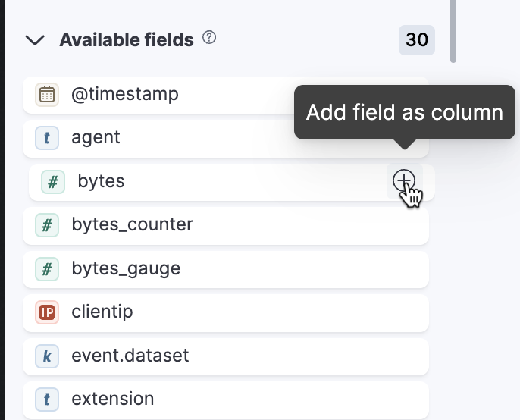The height and width of the screenshot is (420, 520).
Task: Click the event.dataset keyword type icon
Action: pyautogui.click(x=47, y=356)
